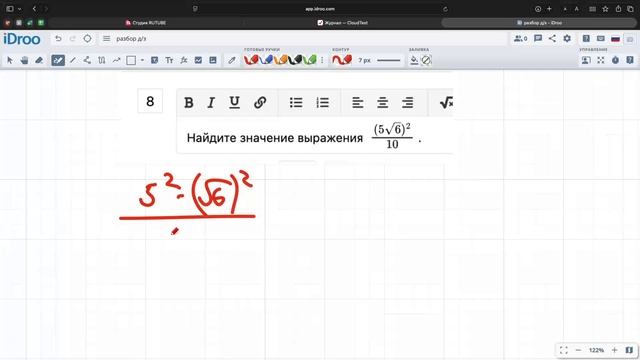The height and width of the screenshot is (360, 640).
Task: Select the hand pan tool
Action: tap(24, 60)
